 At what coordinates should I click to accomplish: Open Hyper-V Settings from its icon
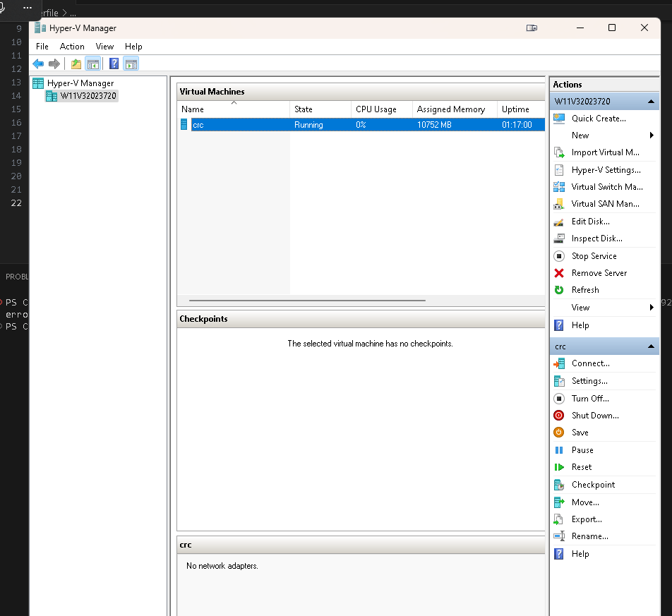click(559, 170)
